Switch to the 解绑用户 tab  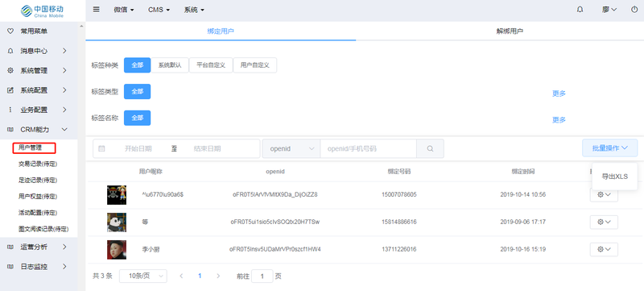[x=510, y=31]
